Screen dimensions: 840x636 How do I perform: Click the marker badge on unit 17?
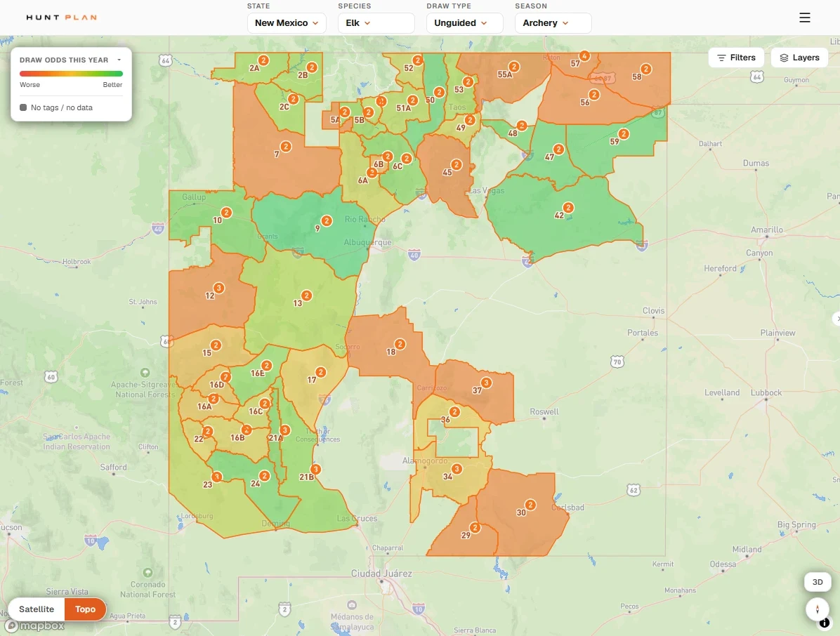[x=320, y=372]
